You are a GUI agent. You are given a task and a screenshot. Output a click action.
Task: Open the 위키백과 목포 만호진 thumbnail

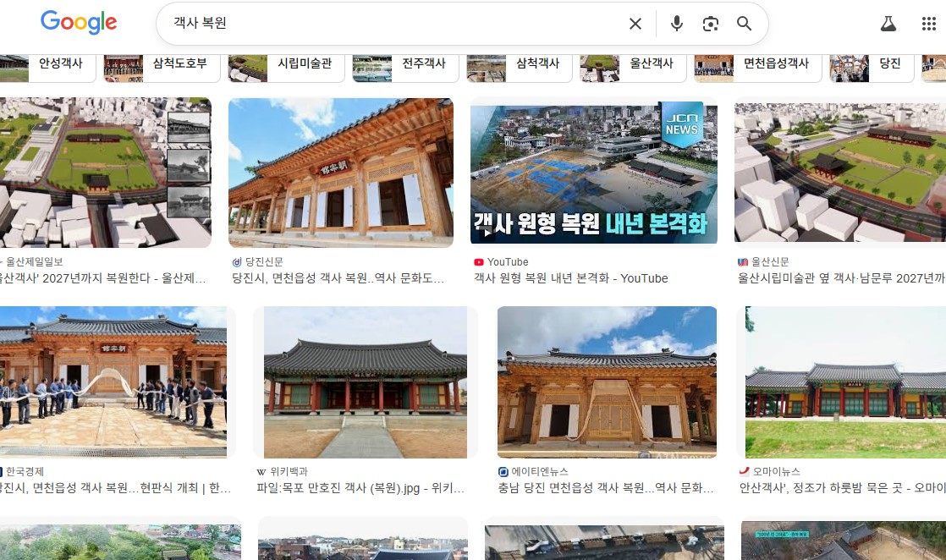coord(366,382)
